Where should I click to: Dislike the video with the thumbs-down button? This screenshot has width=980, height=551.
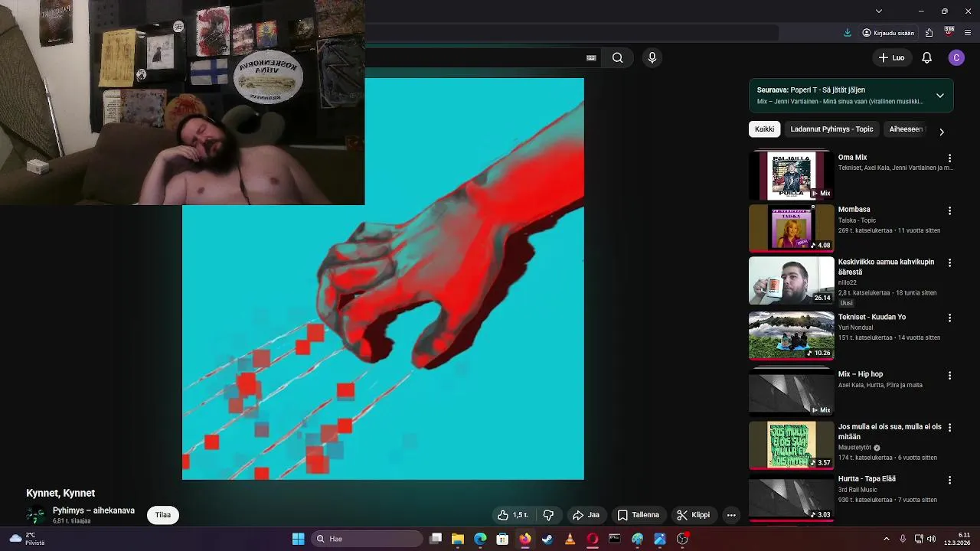tap(548, 515)
